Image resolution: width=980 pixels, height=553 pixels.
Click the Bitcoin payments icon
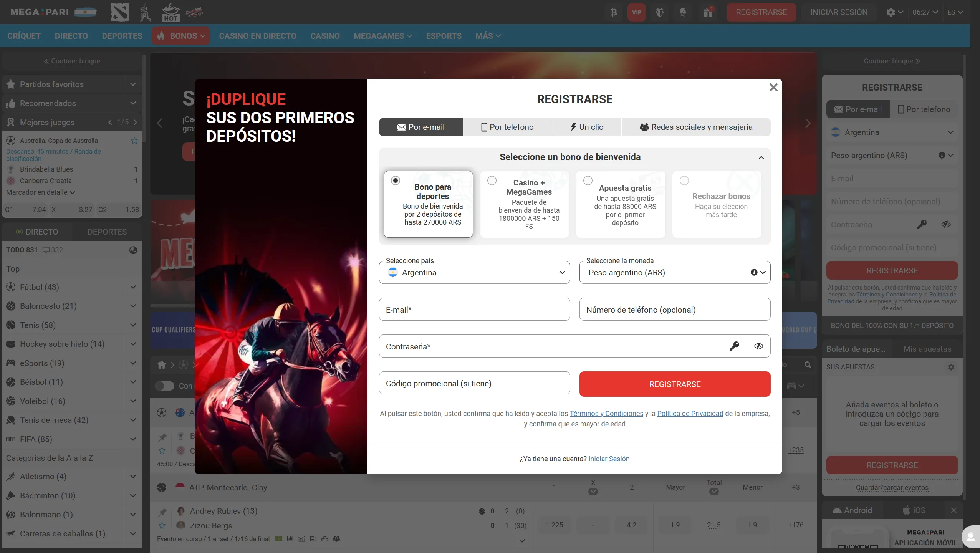[614, 12]
